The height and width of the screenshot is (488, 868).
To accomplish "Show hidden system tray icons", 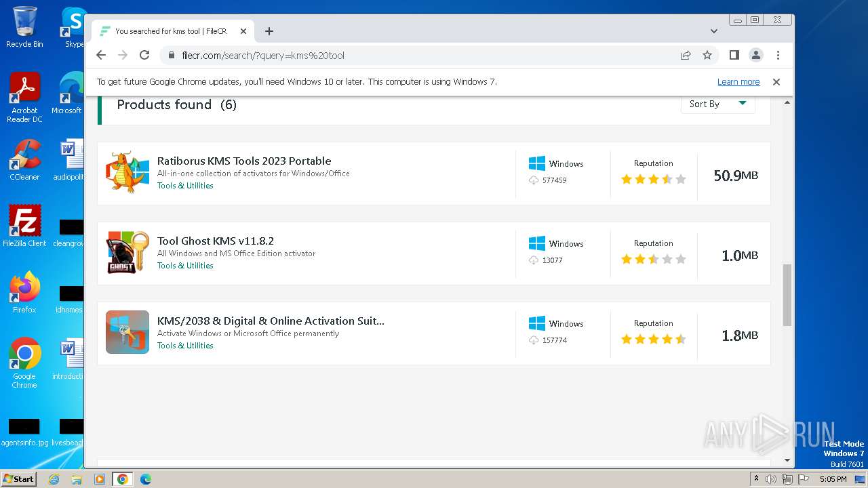I will coord(756,479).
